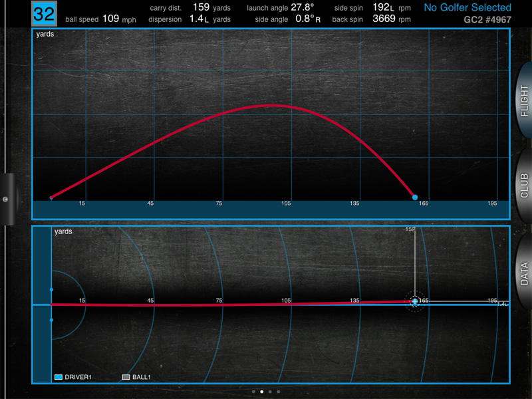
Task: Open the CLUB tab
Action: point(523,186)
